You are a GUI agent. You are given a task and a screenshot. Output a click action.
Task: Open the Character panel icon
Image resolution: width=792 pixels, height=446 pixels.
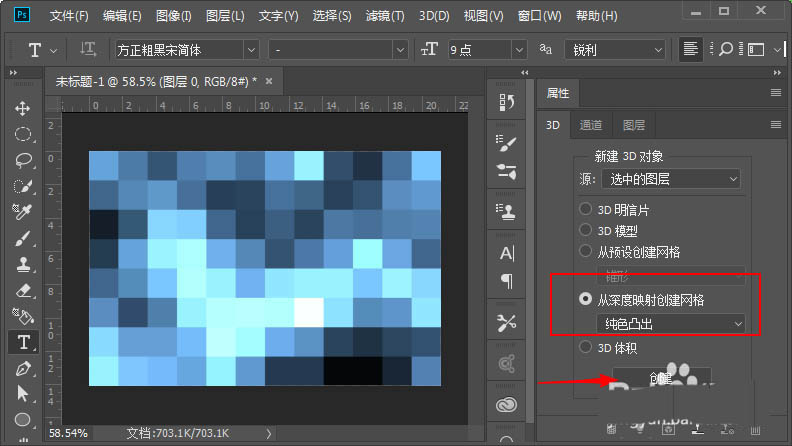click(x=506, y=253)
